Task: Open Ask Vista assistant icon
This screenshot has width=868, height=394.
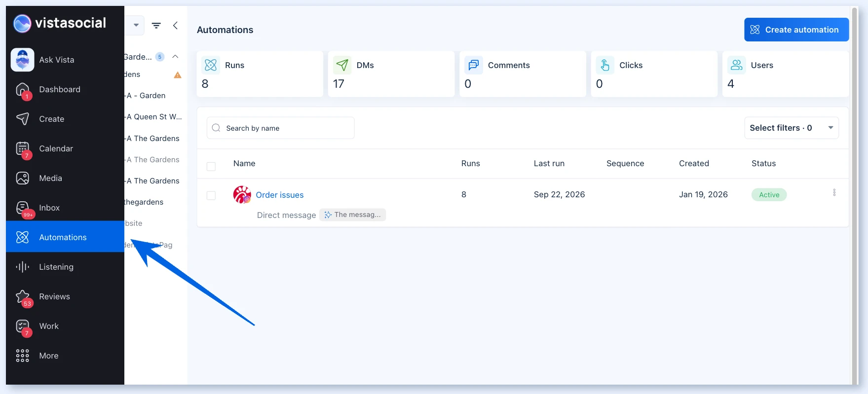Action: pos(22,60)
